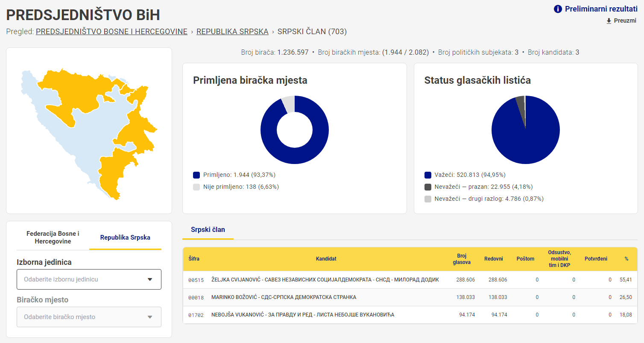The width and height of the screenshot is (644, 343).
Task: Sort by the Broj glasova column header
Action: [x=462, y=259]
